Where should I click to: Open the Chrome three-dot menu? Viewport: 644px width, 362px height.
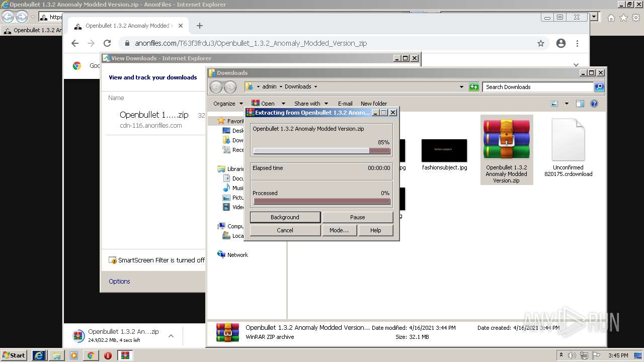pos(577,43)
